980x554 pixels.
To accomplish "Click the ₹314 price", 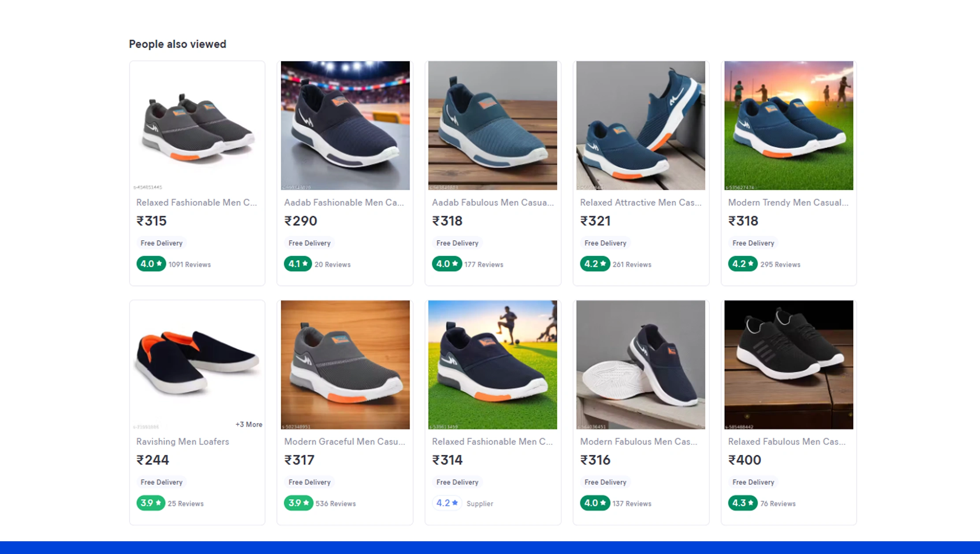I will pos(447,460).
